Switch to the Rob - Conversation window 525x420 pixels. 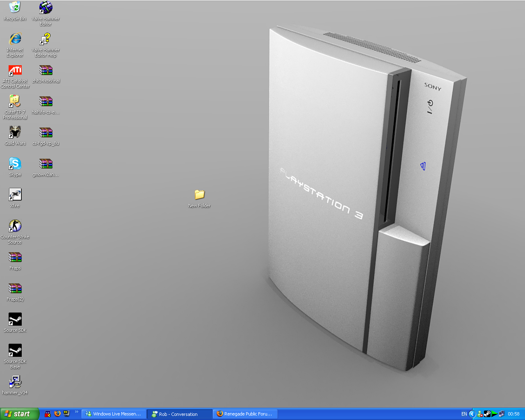click(x=179, y=414)
